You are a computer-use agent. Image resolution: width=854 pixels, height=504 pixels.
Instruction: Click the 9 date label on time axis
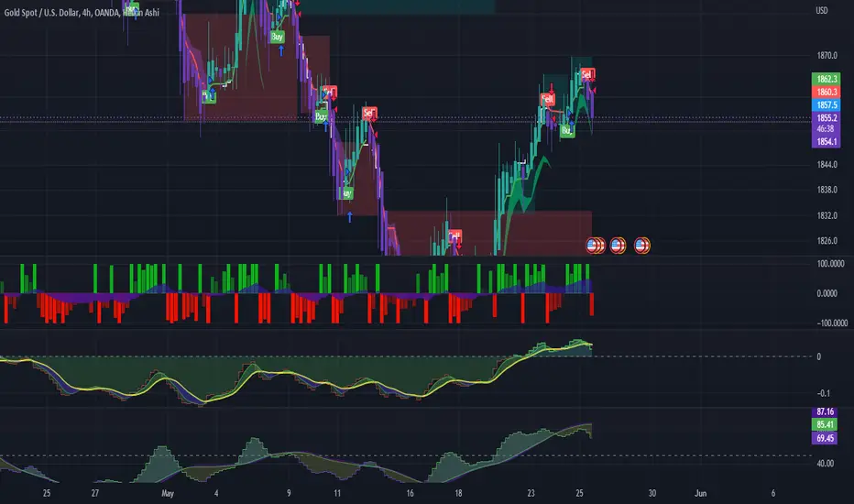(x=289, y=493)
